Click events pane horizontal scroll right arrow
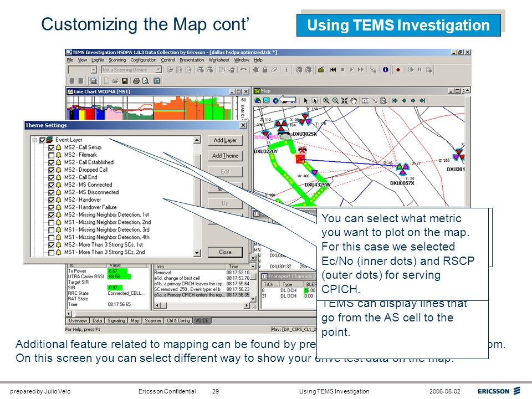This screenshot has width=532, height=399. coord(247,305)
